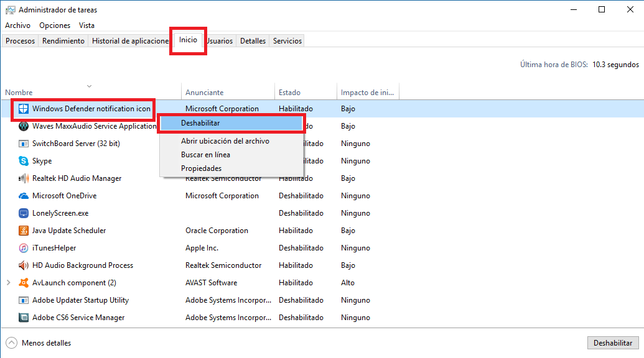Viewport: 644px width, 358px height.
Task: Sort by the Nombre column header
Action: pyautogui.click(x=91, y=93)
